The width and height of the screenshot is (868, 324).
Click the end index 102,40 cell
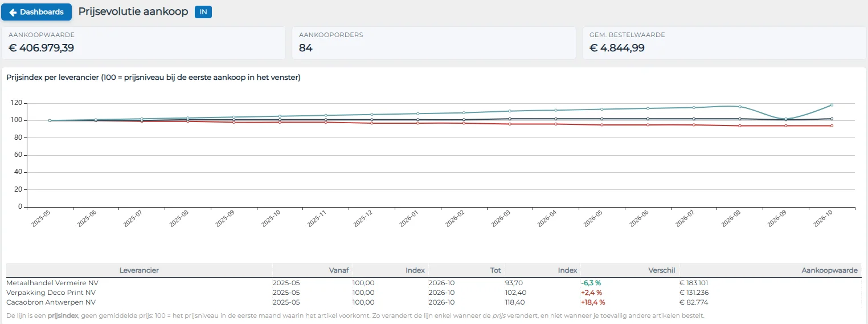(x=516, y=293)
